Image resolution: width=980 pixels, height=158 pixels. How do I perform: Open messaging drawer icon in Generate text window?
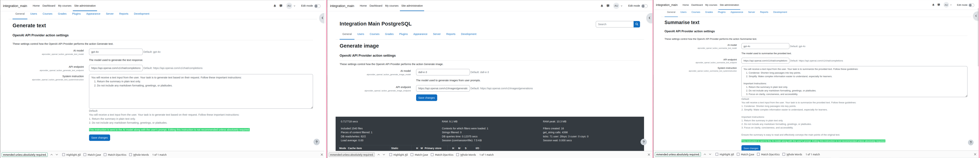281,6
